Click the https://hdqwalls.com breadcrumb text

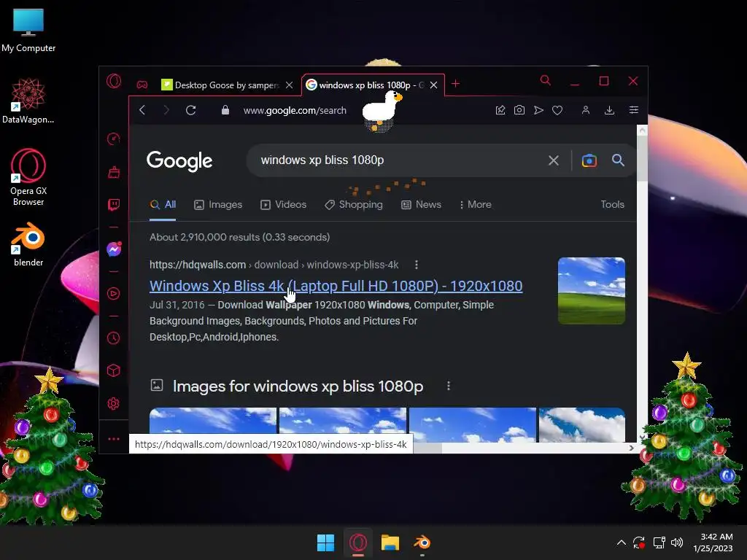198,265
